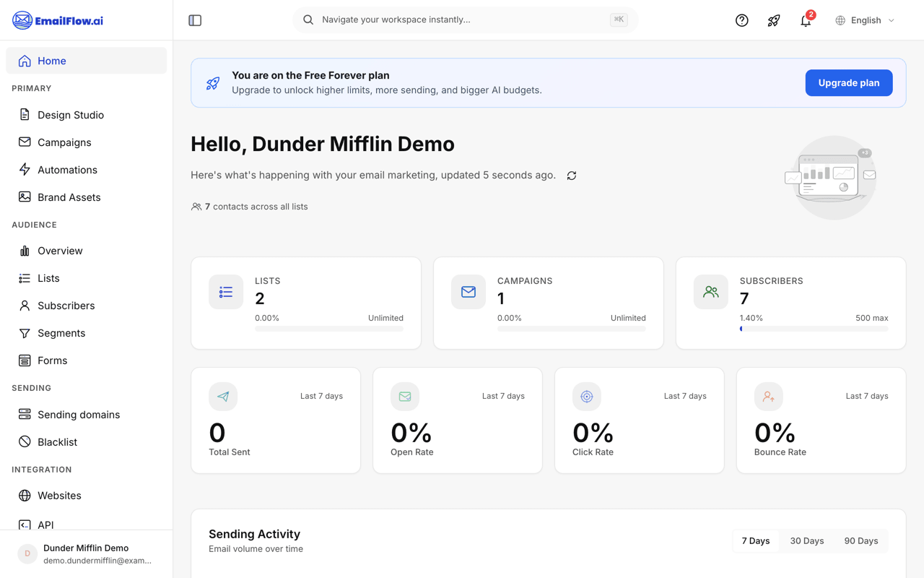
Task: Click the Bounce Rate user icon
Action: coord(769,397)
